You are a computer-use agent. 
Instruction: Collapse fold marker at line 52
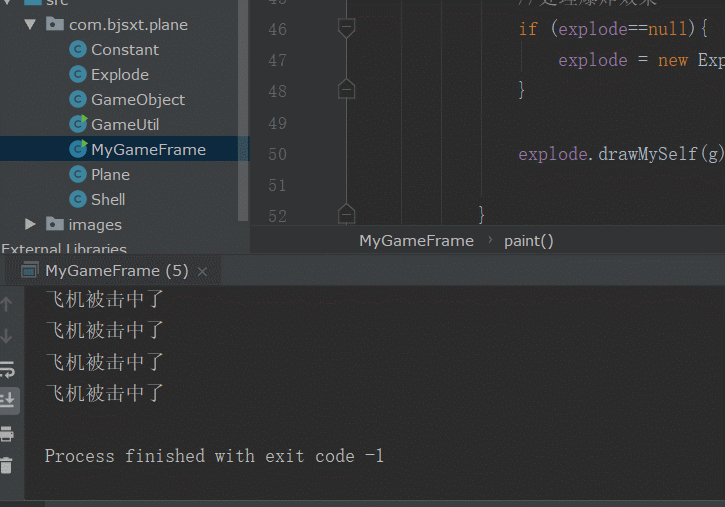click(x=346, y=214)
